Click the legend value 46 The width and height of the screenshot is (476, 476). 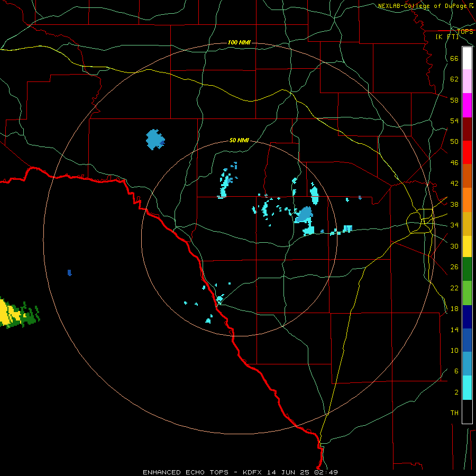click(454, 163)
